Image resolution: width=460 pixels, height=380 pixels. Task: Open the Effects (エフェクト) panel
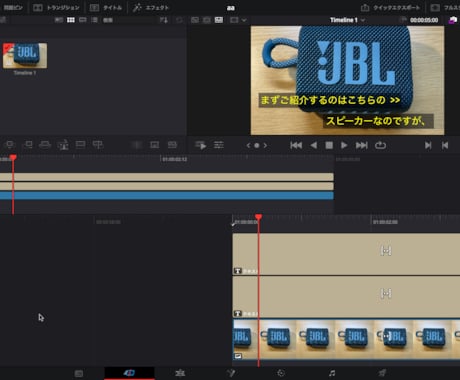[x=151, y=7]
